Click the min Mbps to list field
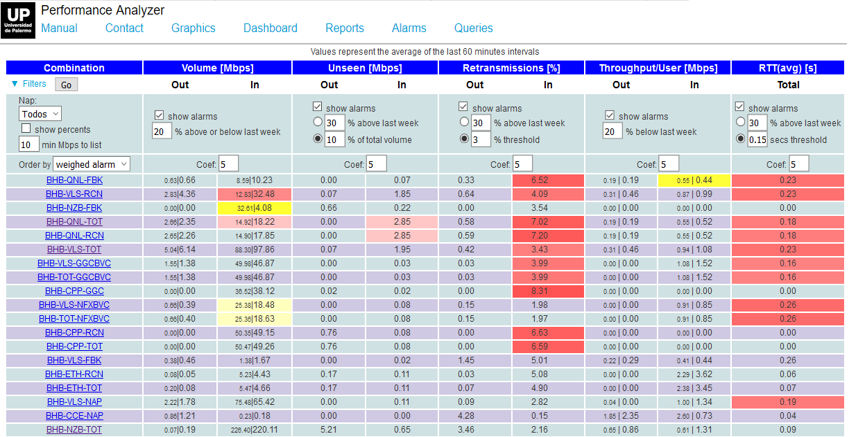The height and width of the screenshot is (437, 849). point(29,145)
